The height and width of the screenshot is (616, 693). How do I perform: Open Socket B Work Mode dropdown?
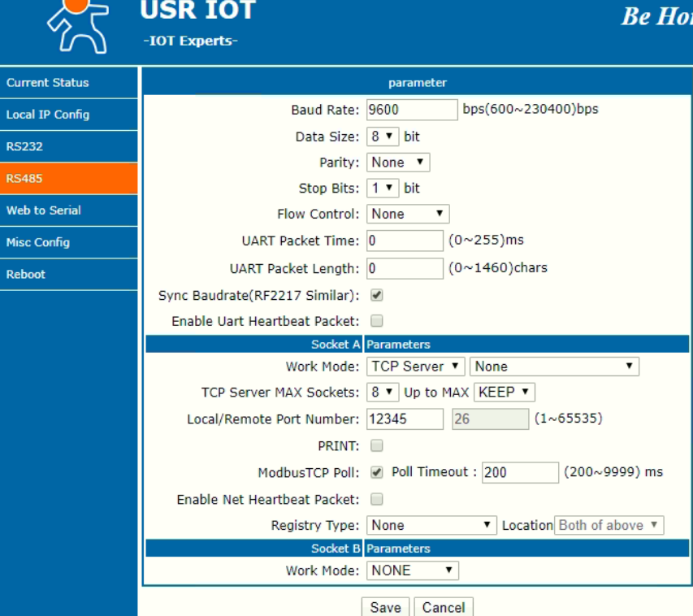[413, 570]
